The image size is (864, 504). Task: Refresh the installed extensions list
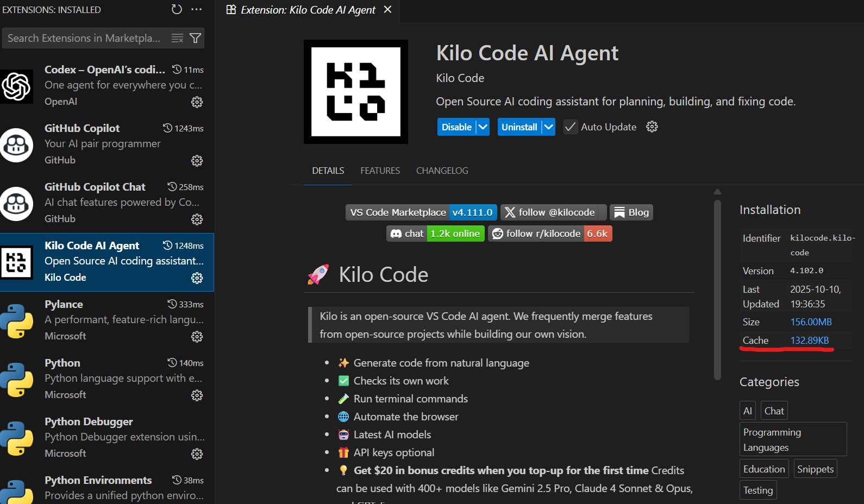(177, 9)
